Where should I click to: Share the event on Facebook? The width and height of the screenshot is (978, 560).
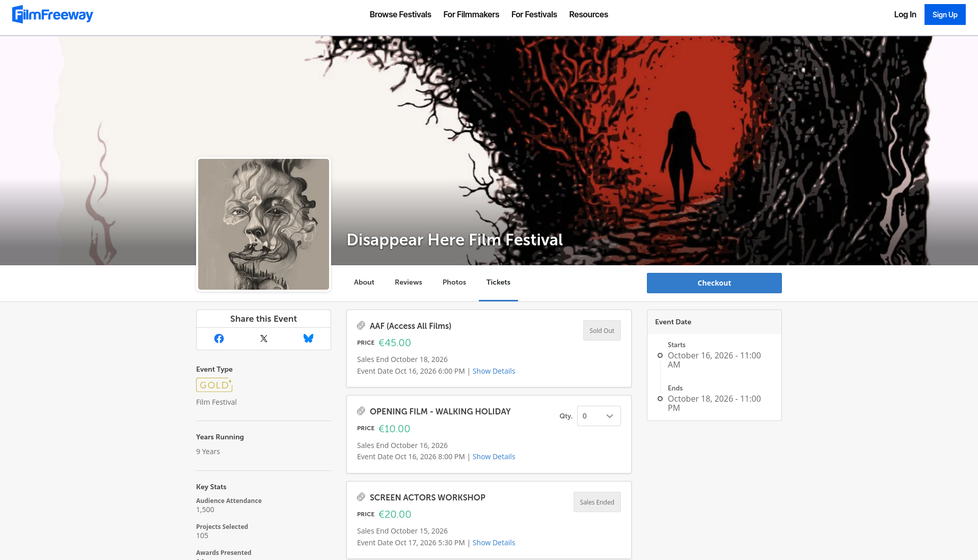click(219, 339)
